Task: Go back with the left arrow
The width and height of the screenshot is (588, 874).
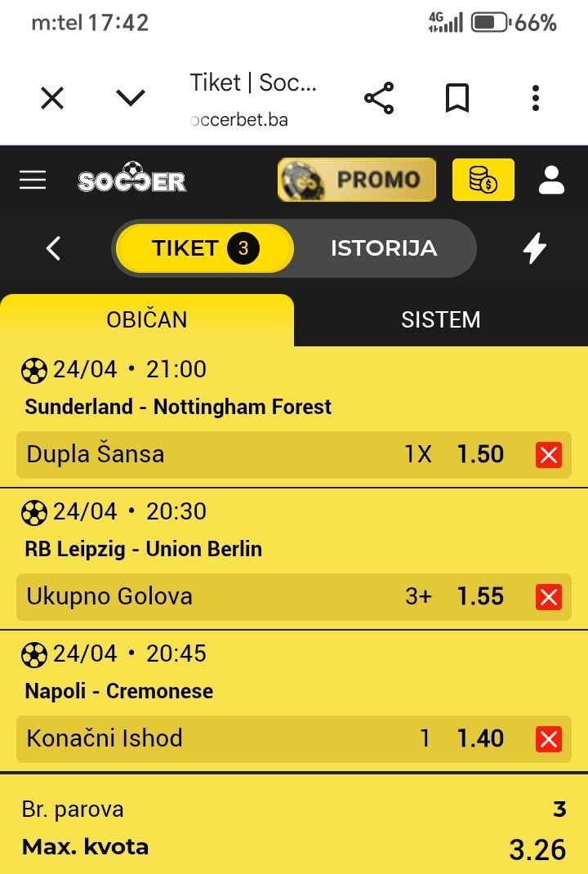Action: click(54, 248)
